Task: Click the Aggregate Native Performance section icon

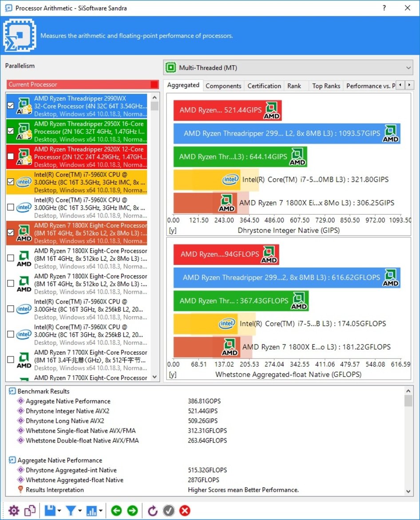Action: tap(12, 460)
